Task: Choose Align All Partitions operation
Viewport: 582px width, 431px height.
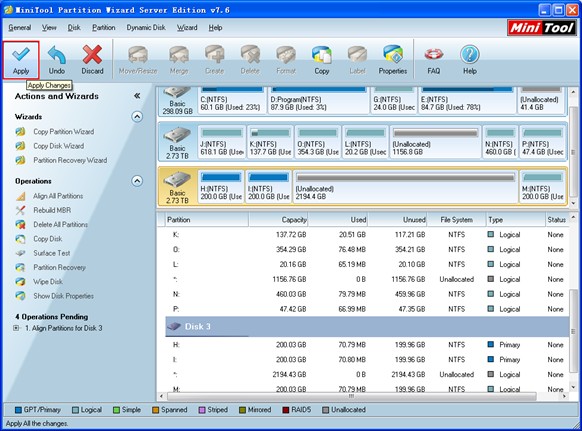Action: pyautogui.click(x=58, y=196)
